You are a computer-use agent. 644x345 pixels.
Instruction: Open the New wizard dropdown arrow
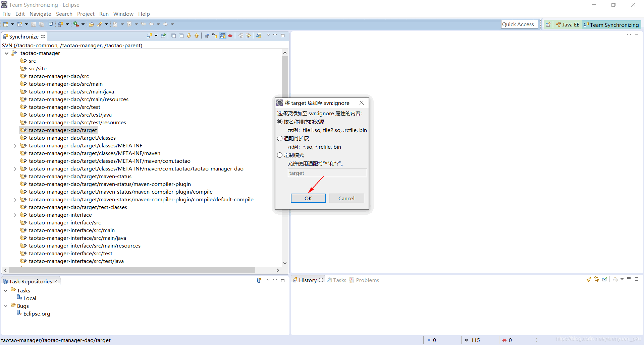[x=12, y=24]
